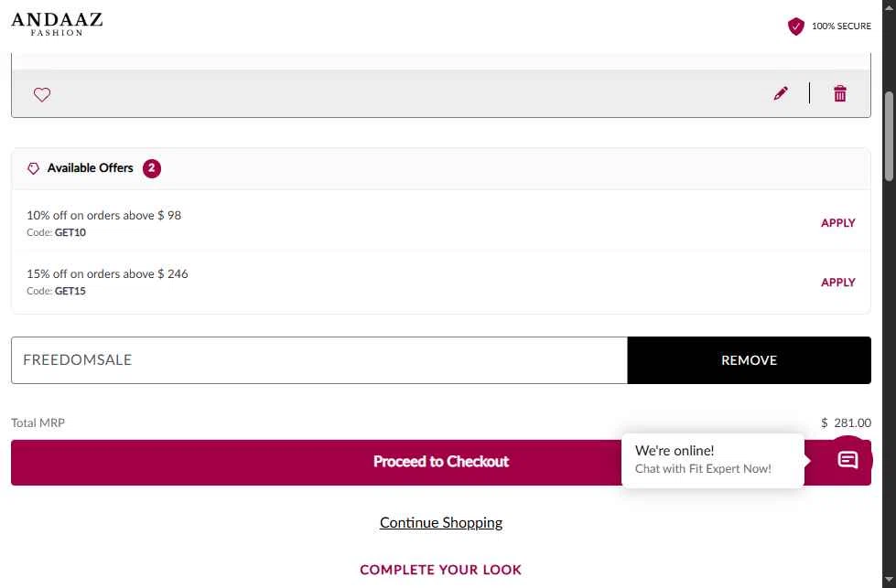The height and width of the screenshot is (588, 896).
Task: Click the 100% SECURE label
Action: pos(841,27)
